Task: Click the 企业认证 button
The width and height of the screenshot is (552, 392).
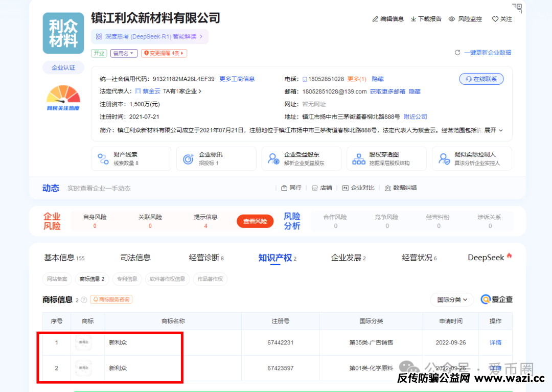Action: [x=63, y=67]
